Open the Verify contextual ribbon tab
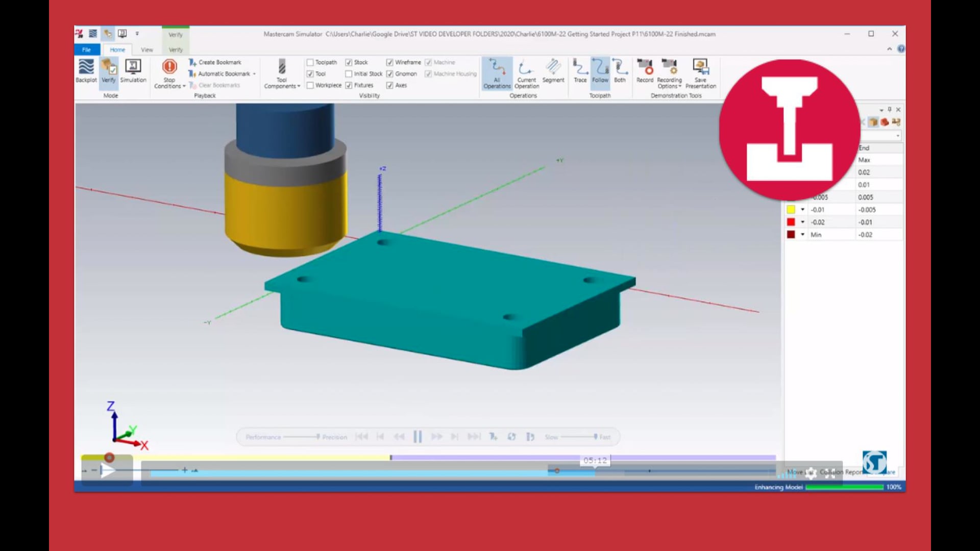The image size is (980, 551). (x=176, y=49)
